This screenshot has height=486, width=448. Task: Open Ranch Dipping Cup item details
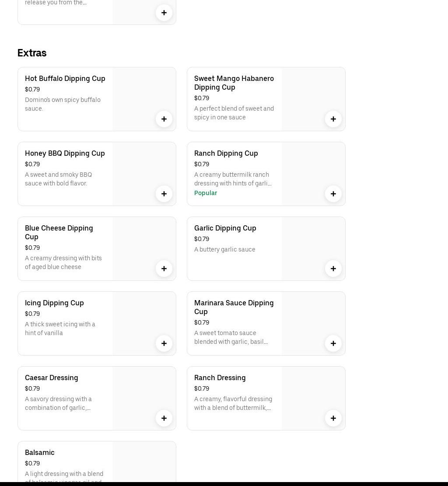pos(226,154)
